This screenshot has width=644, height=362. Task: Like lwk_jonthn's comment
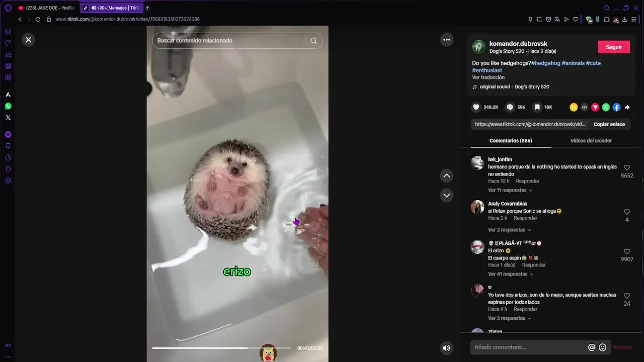[627, 168]
